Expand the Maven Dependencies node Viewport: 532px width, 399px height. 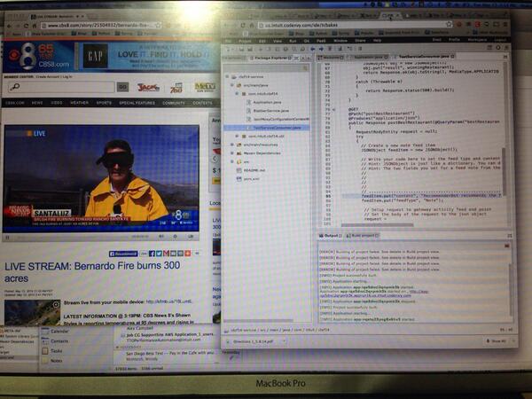(232, 153)
